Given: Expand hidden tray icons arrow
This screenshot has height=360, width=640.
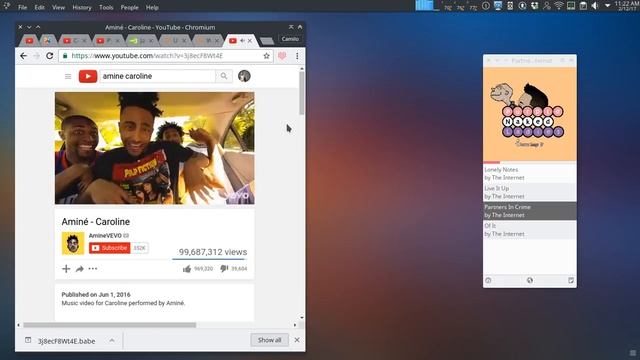Looking at the screenshot, I should 607,6.
